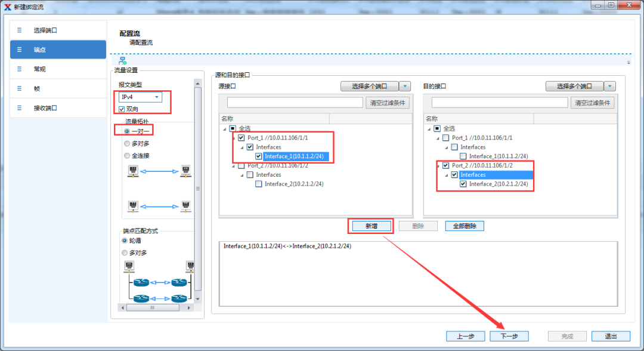Click destination 清空过滤条件 button
The image size is (644, 351).
coord(592,103)
